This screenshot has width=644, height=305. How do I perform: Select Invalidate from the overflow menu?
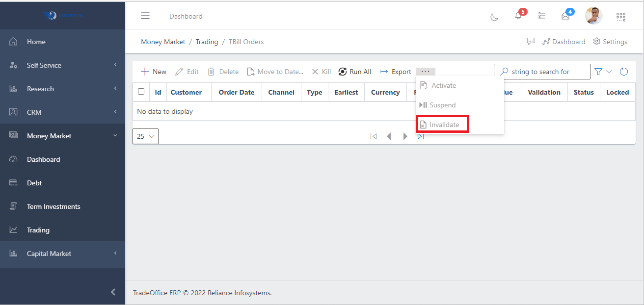(443, 125)
